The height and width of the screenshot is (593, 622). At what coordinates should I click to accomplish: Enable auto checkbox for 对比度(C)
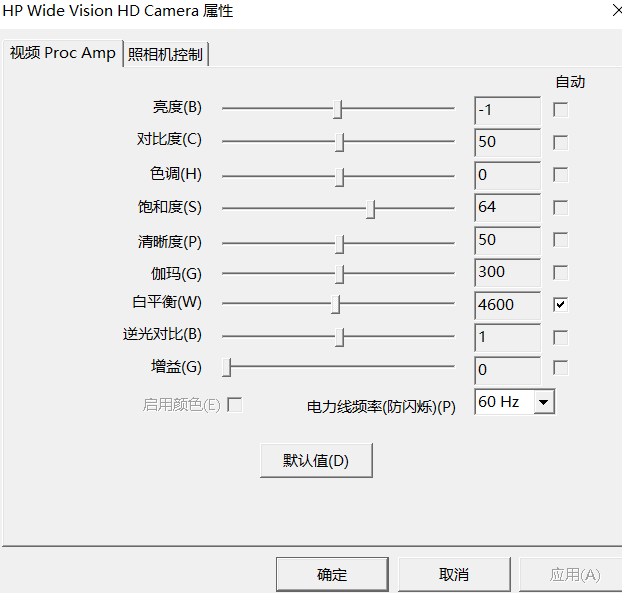click(560, 142)
